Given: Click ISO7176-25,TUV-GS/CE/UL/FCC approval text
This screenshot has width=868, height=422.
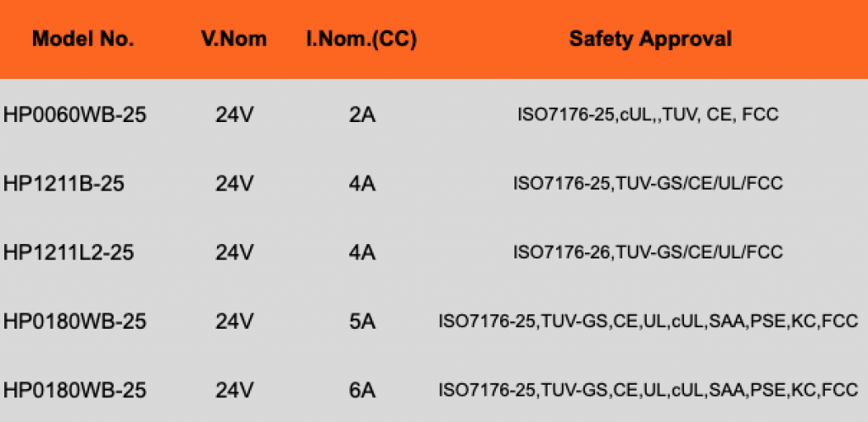Looking at the screenshot, I should (648, 184).
